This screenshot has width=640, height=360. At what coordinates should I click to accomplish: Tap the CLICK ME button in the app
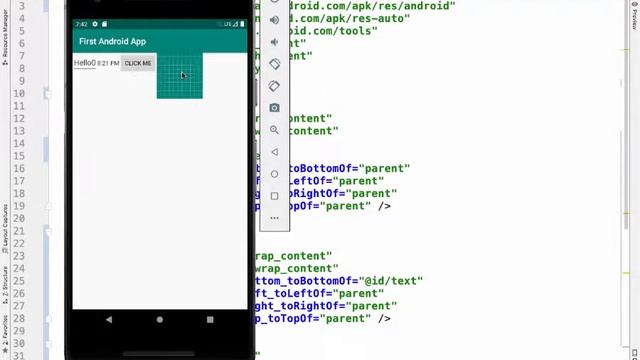click(x=138, y=63)
